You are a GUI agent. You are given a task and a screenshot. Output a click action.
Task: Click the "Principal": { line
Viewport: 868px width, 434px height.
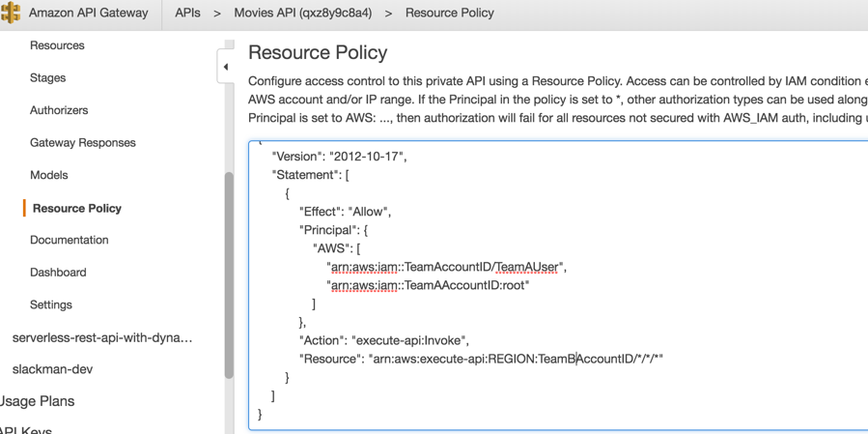click(333, 230)
